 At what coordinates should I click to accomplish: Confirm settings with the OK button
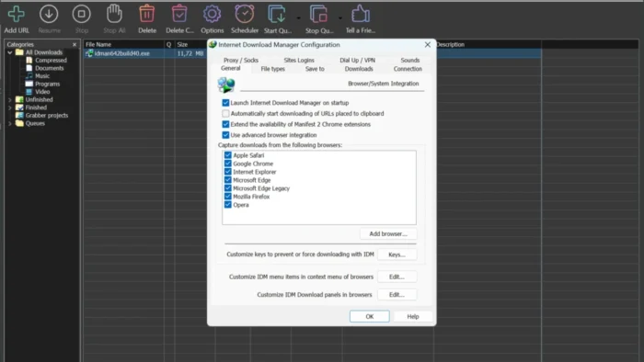point(370,316)
